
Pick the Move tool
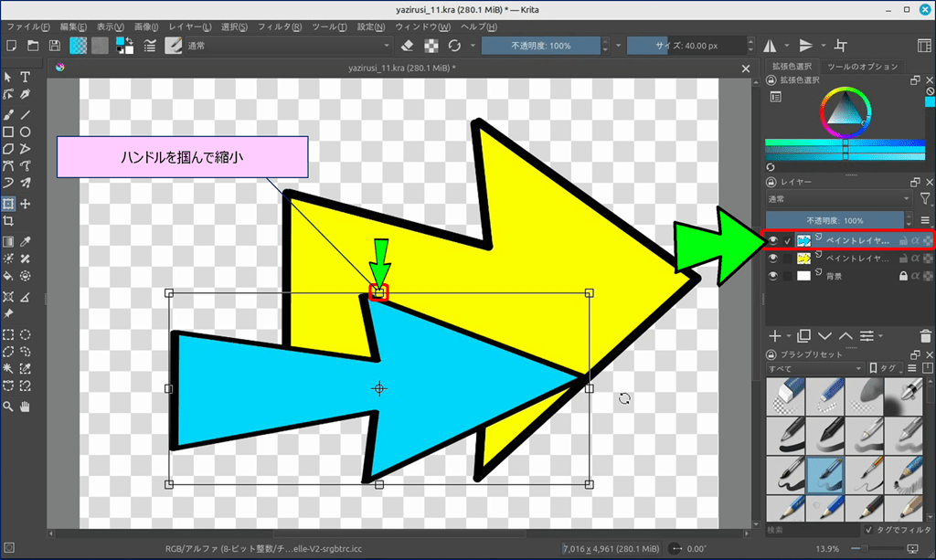(x=26, y=204)
